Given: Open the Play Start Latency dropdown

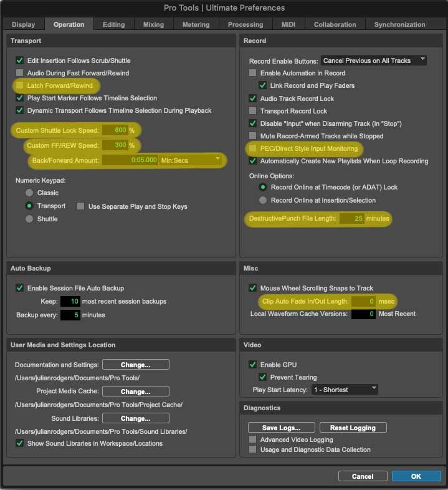Looking at the screenshot, I should (x=345, y=390).
